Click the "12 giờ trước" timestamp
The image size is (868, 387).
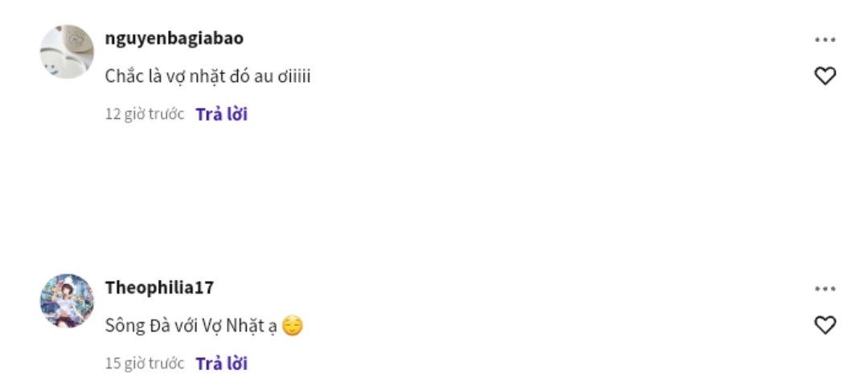click(x=145, y=114)
